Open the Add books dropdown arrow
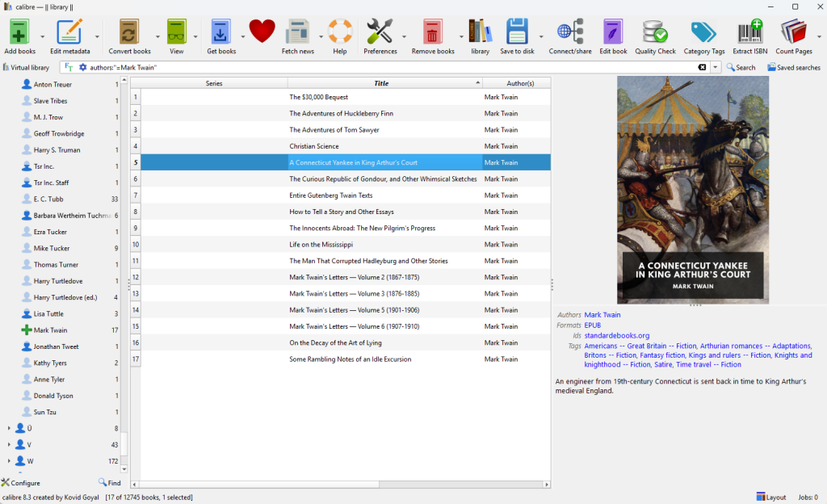This screenshot has height=504, width=827. pyautogui.click(x=43, y=37)
